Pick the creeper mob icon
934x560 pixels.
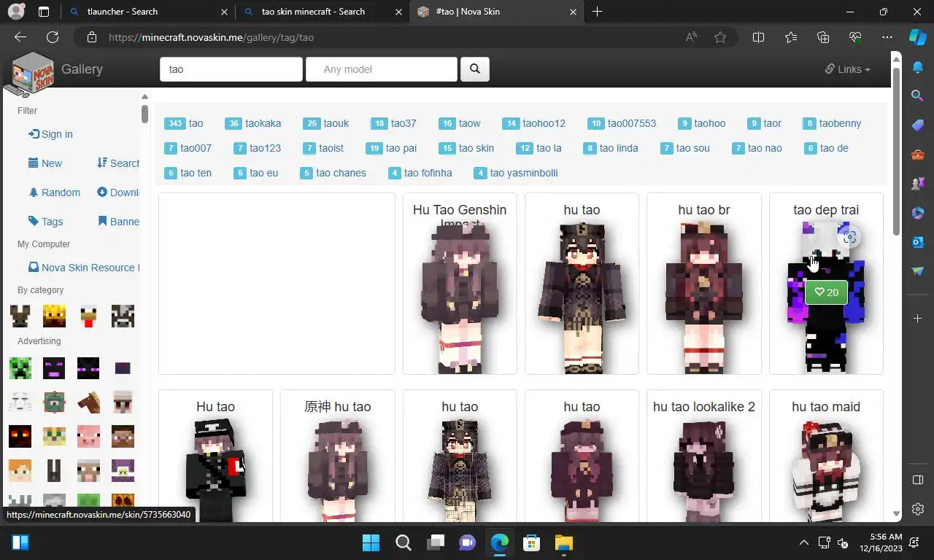tap(20, 367)
